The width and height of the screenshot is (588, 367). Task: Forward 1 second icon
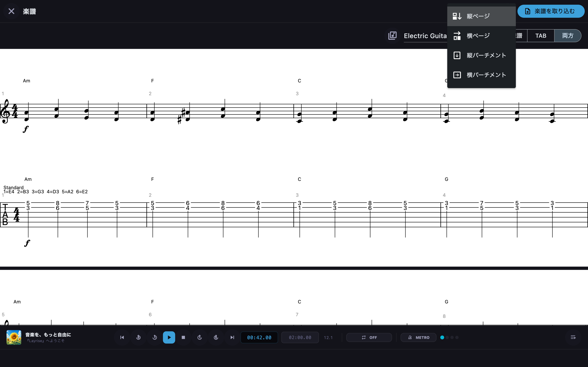200,337
